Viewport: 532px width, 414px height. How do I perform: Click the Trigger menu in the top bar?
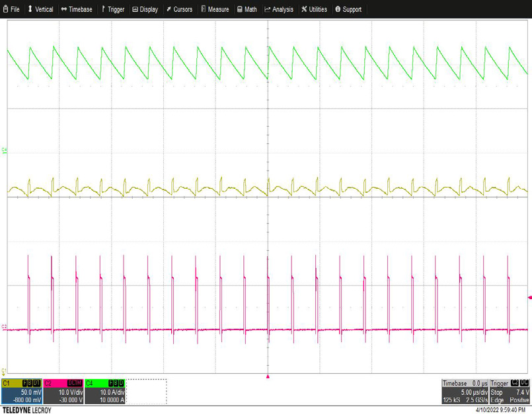coord(112,9)
